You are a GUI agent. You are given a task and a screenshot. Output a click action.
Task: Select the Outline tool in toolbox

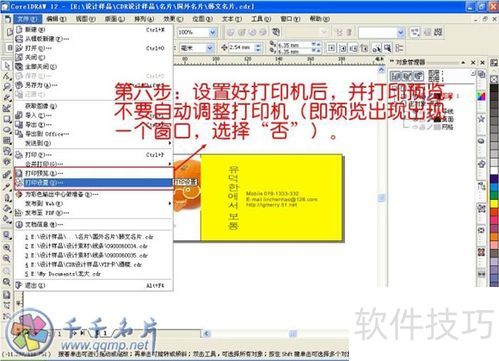[7, 198]
